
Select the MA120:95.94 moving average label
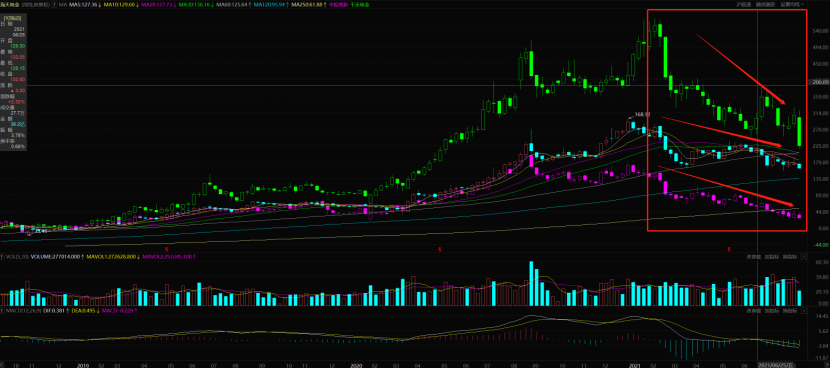(271, 4)
